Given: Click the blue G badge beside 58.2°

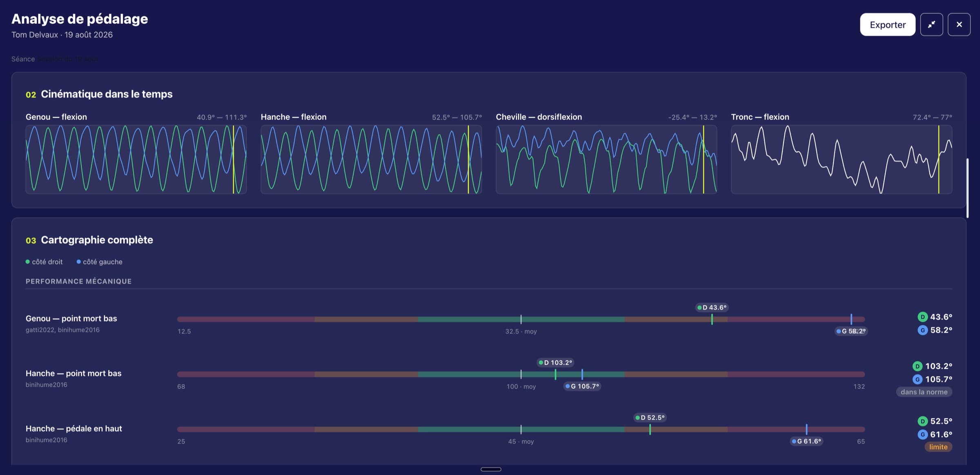Looking at the screenshot, I should point(922,330).
